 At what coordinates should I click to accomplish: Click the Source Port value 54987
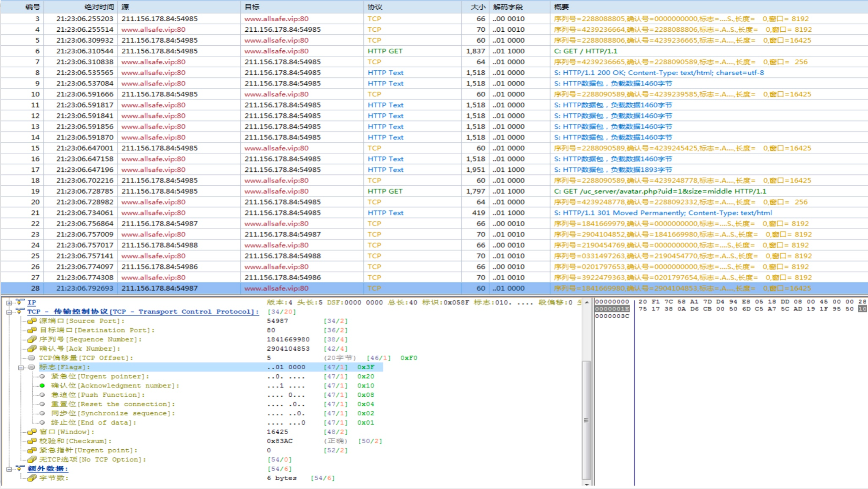277,321
